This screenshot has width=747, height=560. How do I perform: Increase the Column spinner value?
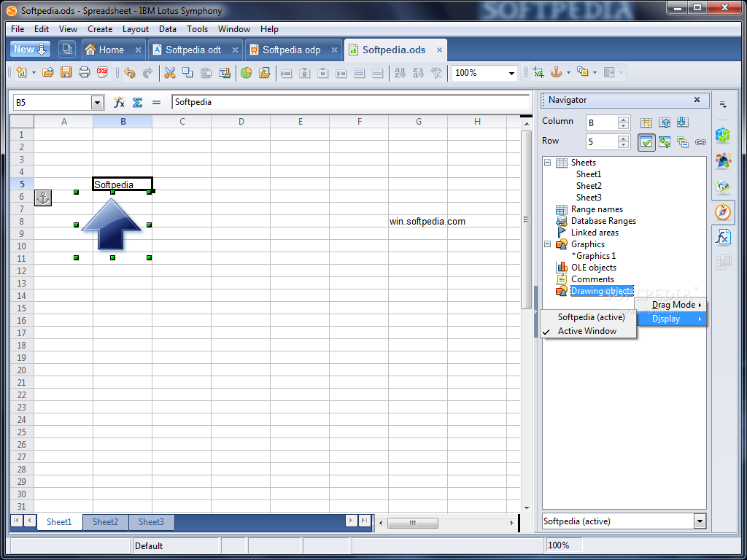tap(623, 120)
